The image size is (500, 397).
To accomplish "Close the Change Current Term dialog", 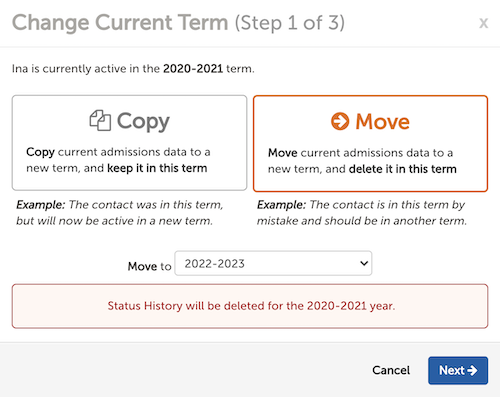I will tap(483, 23).
